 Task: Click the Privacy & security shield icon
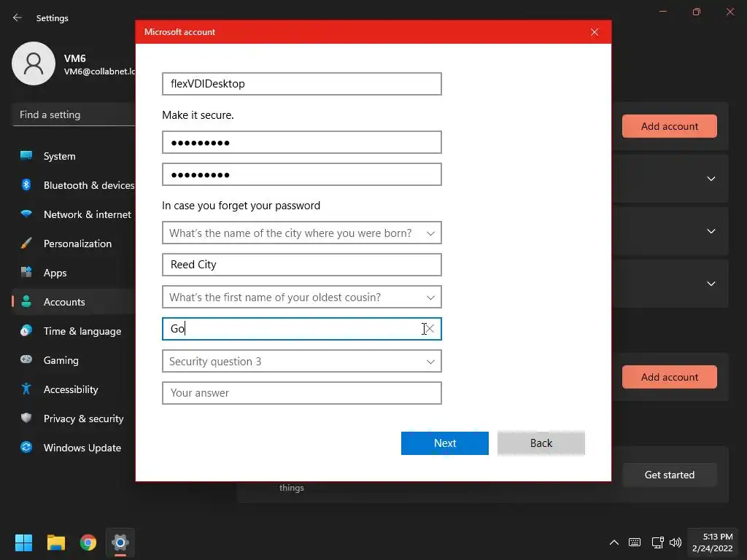point(26,418)
